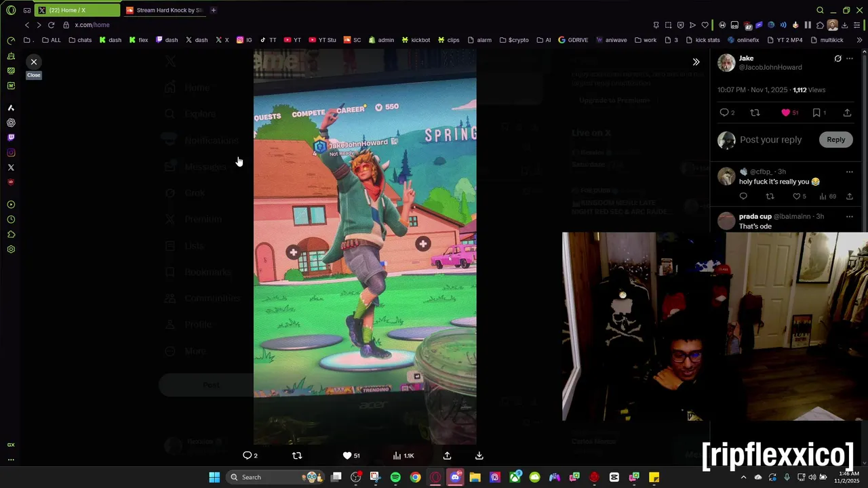Share the @cfbp_ comment
Image resolution: width=868 pixels, height=488 pixels.
850,197
